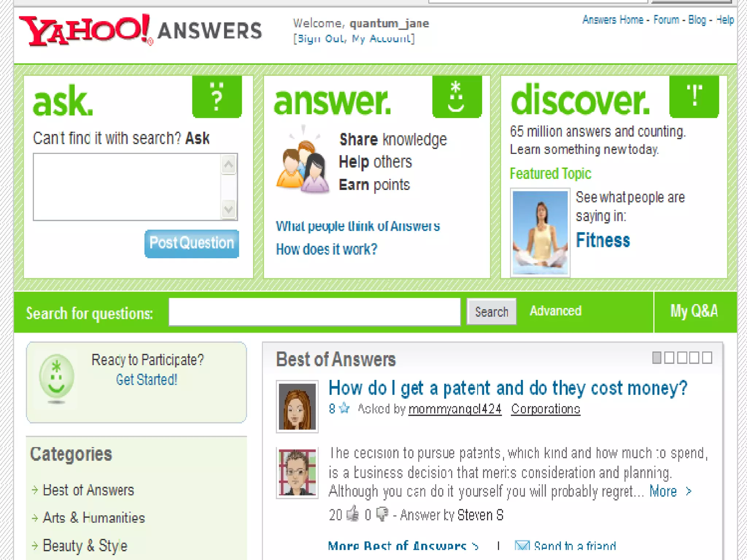Click the thumbs up icon on answer
This screenshot has height=560, width=747.
click(353, 514)
